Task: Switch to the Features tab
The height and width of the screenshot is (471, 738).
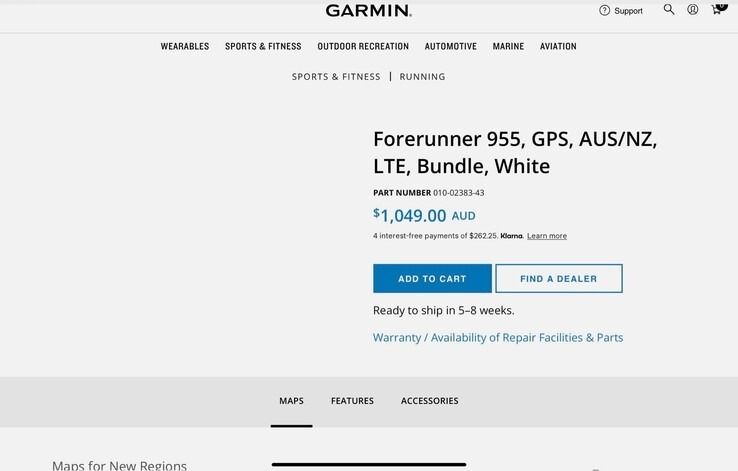Action: pos(352,401)
